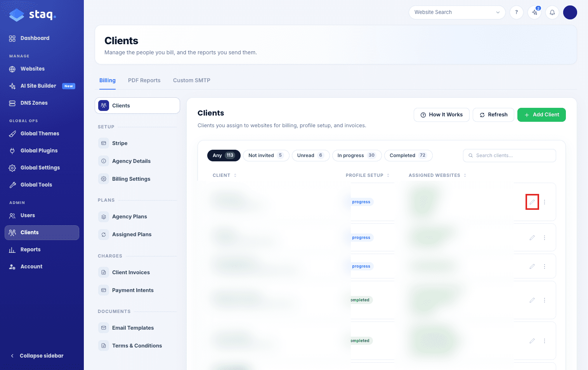Open Payment Intents
This screenshot has width=588, height=370.
137,290
